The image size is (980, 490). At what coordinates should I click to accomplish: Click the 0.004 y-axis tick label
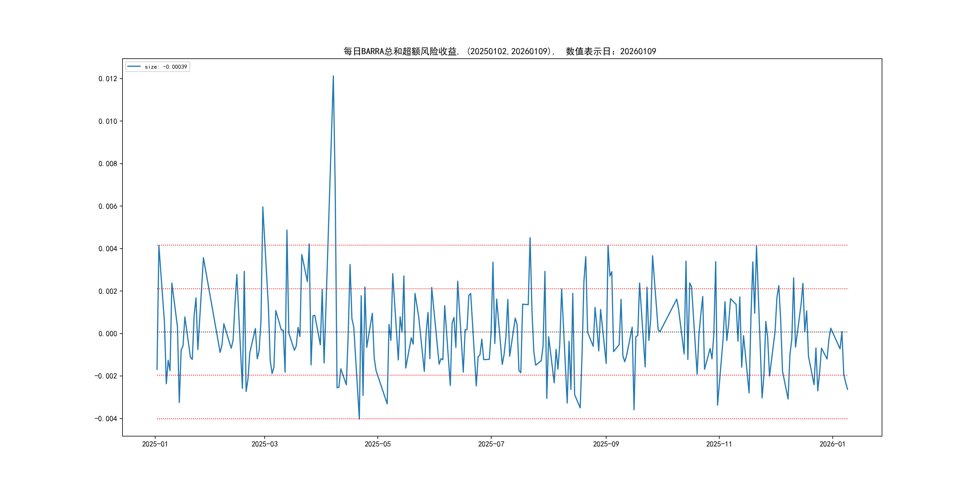pyautogui.click(x=108, y=249)
